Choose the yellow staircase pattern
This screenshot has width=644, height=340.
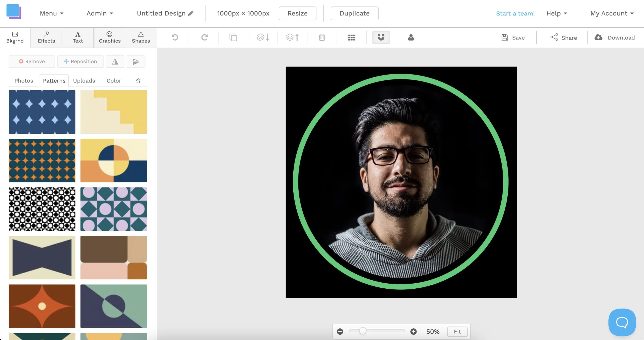click(114, 112)
